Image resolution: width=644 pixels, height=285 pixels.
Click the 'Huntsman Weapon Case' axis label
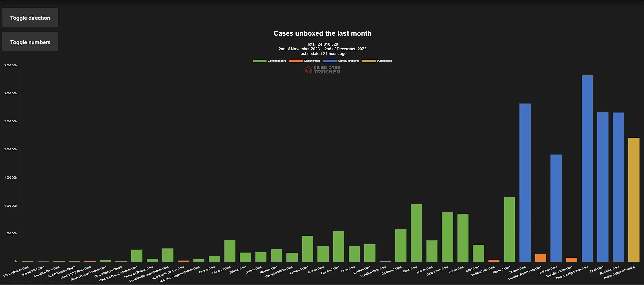click(138, 272)
